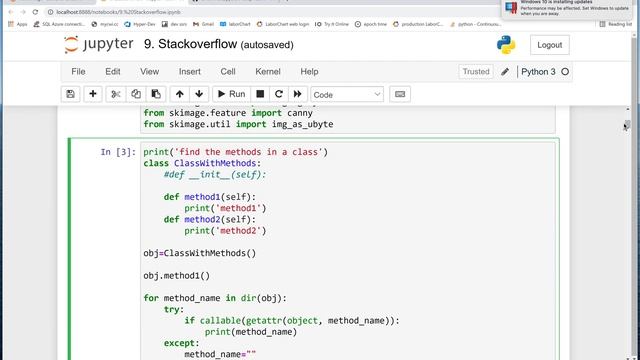This screenshot has width=640, height=360.
Task: Move selected cell up arrow
Action: coord(180,94)
